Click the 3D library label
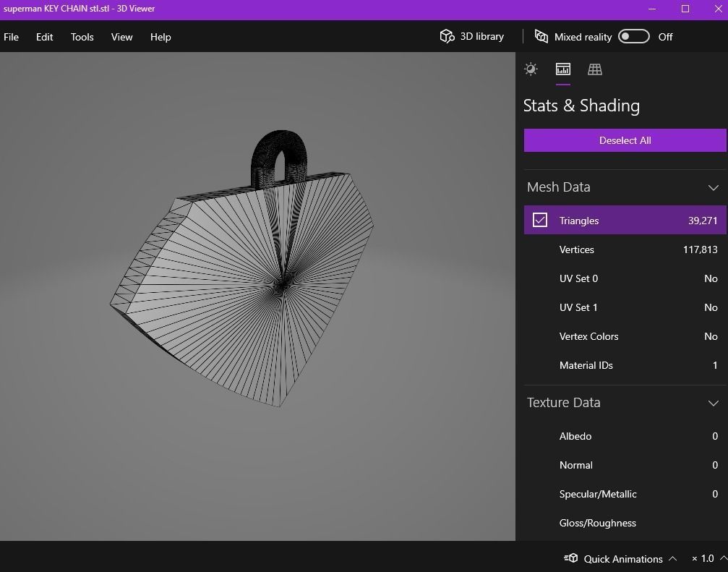The height and width of the screenshot is (572, 728). pyautogui.click(x=482, y=36)
